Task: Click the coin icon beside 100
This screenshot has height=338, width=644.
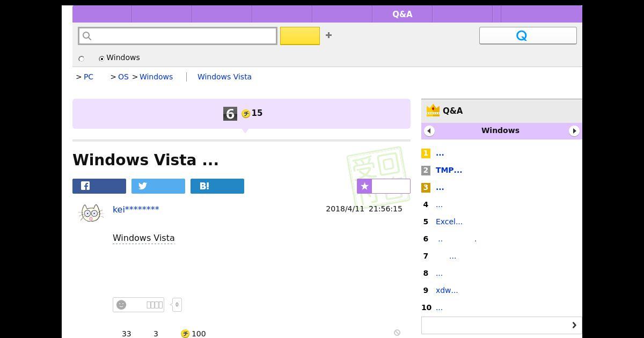Action: click(185, 334)
